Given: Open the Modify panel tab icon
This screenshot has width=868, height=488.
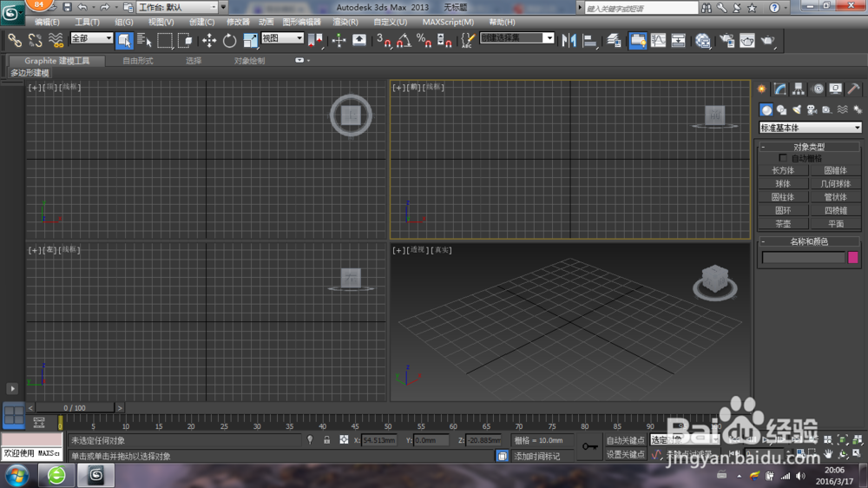Looking at the screenshot, I should coord(780,89).
